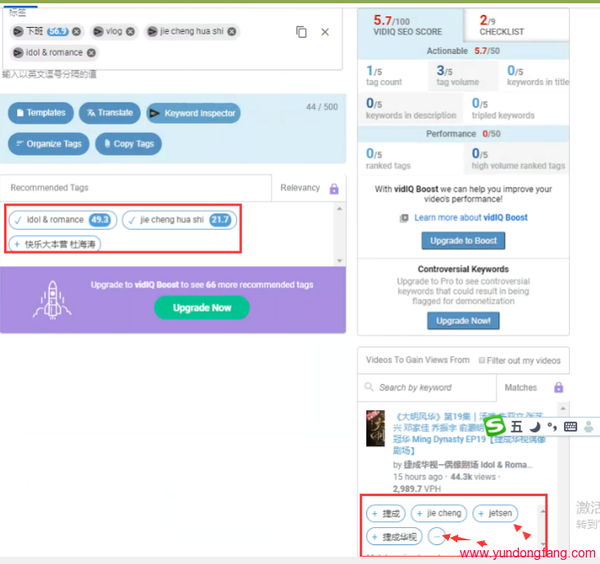Click the Relevancy lock icon
The width and height of the screenshot is (600, 564).
click(334, 189)
